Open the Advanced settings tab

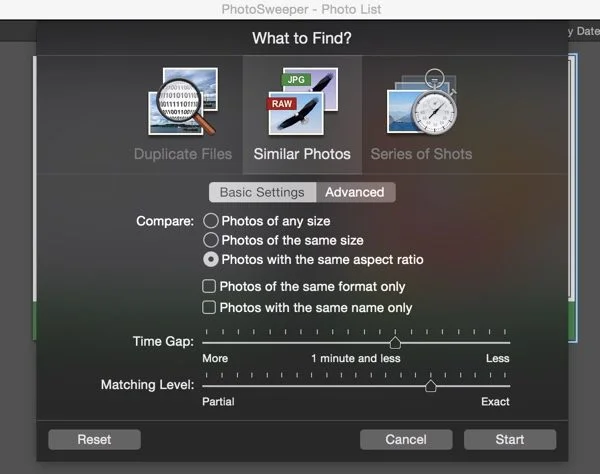(x=355, y=192)
